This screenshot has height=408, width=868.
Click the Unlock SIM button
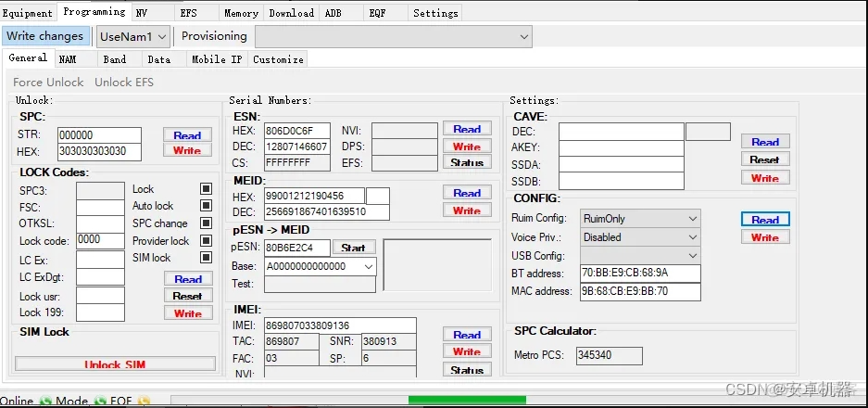pyautogui.click(x=115, y=364)
